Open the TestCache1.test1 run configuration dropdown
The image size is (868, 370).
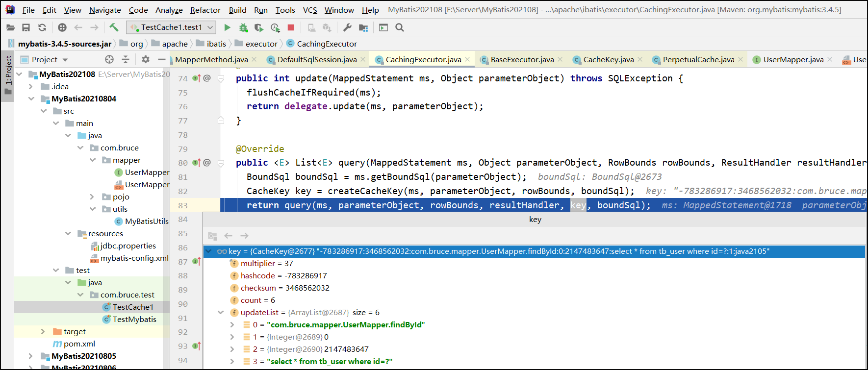click(171, 27)
